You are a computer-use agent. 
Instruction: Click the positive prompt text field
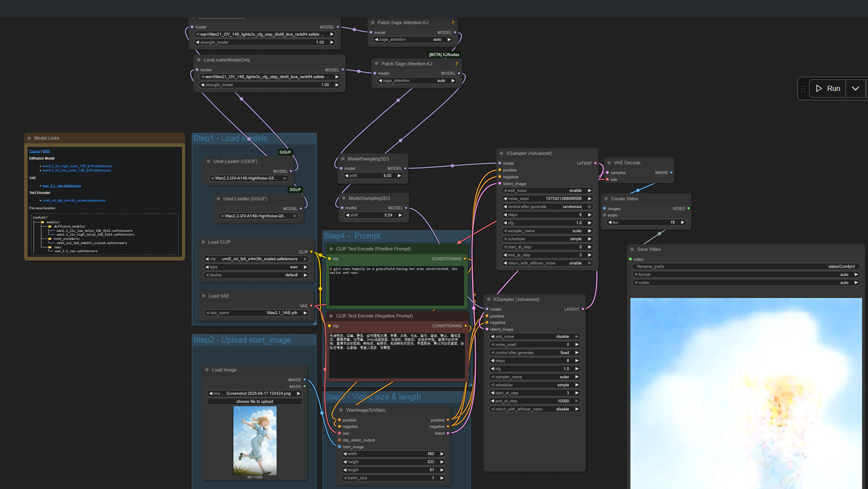coord(396,284)
